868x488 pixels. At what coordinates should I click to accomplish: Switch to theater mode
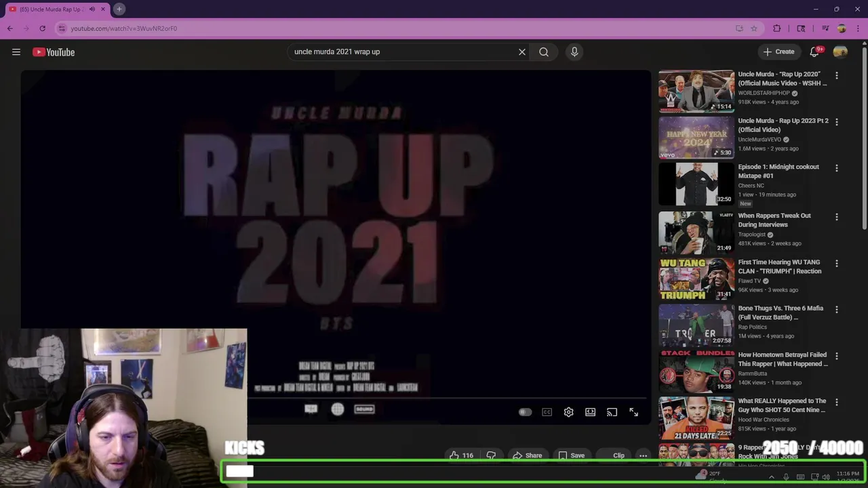pos(591,412)
